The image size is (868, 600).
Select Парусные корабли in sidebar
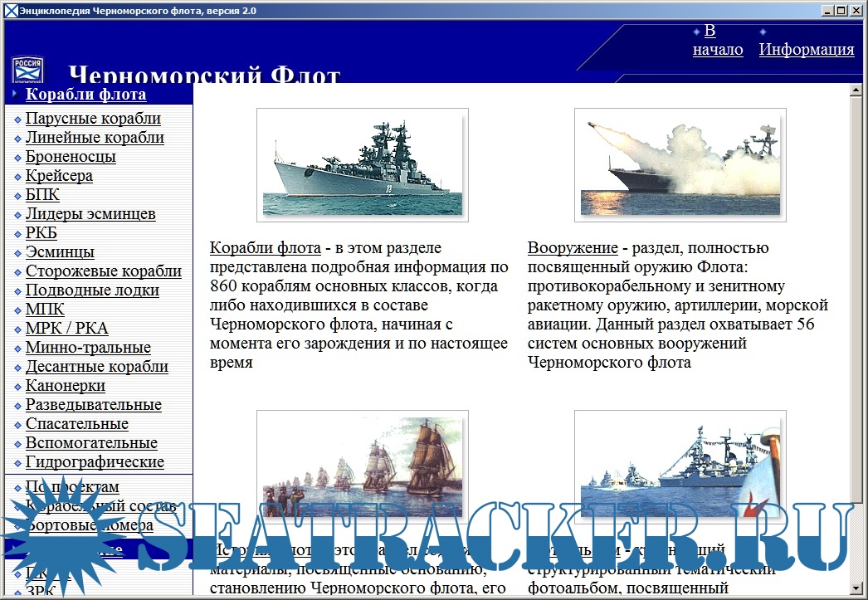[x=93, y=119]
